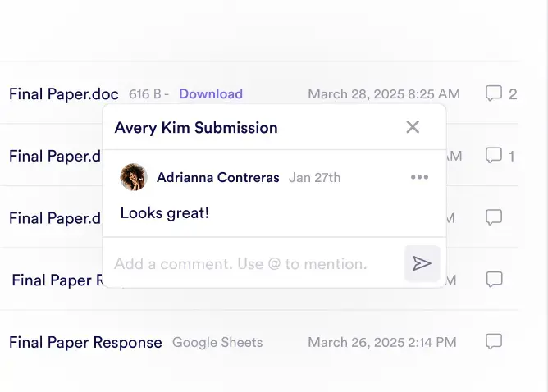This screenshot has width=548, height=392.
Task: Download the Final Paper.doc file
Action: click(x=211, y=93)
